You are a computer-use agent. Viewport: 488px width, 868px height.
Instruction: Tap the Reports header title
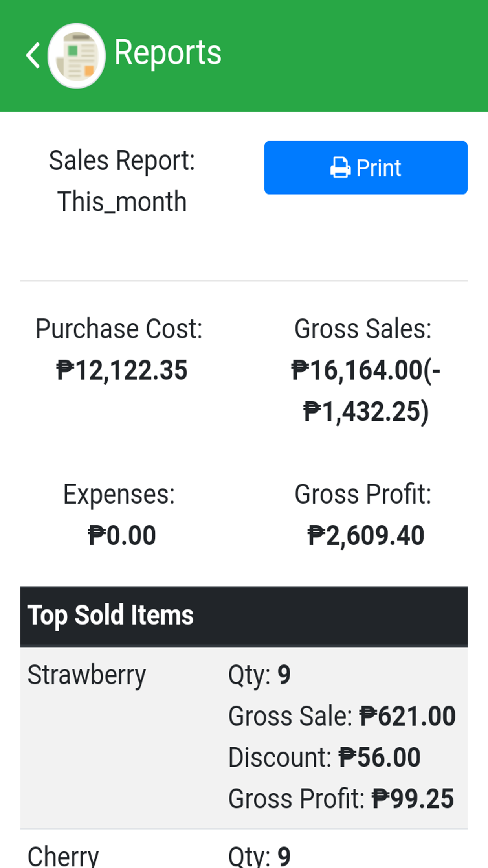point(168,53)
